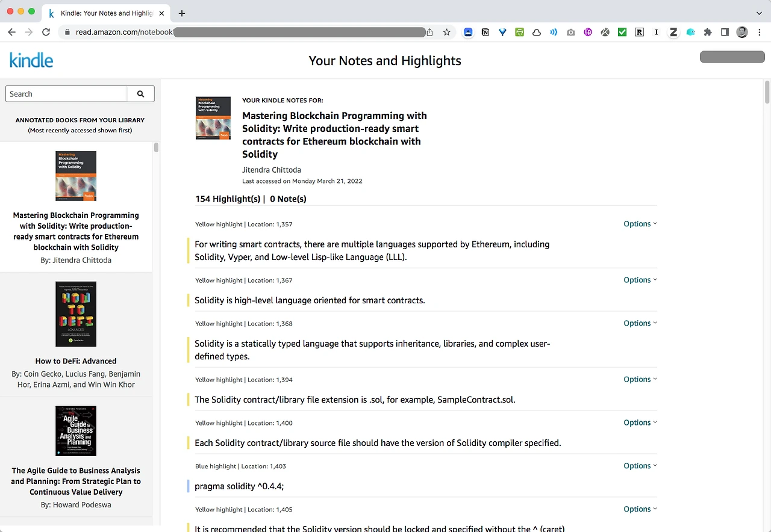Open Options for highlight at Location 1,368
The height and width of the screenshot is (532, 771).
pyautogui.click(x=640, y=323)
